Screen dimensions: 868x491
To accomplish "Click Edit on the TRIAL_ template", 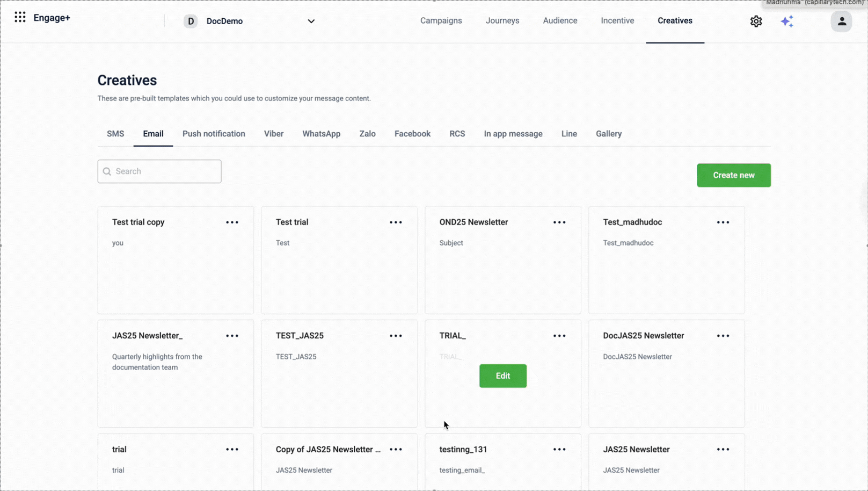I will (503, 376).
